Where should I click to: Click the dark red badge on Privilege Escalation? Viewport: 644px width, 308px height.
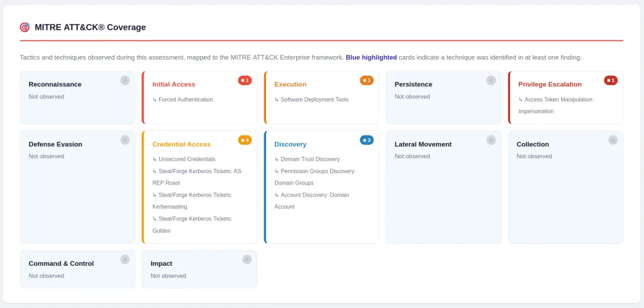click(611, 81)
